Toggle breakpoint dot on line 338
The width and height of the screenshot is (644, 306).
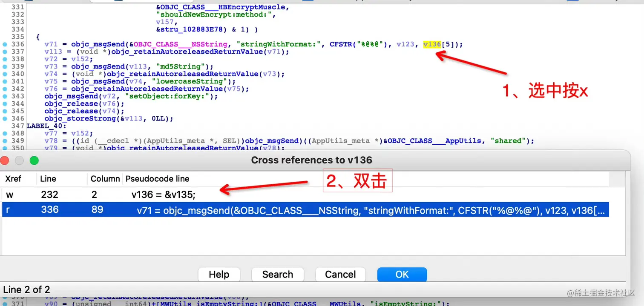coord(5,59)
